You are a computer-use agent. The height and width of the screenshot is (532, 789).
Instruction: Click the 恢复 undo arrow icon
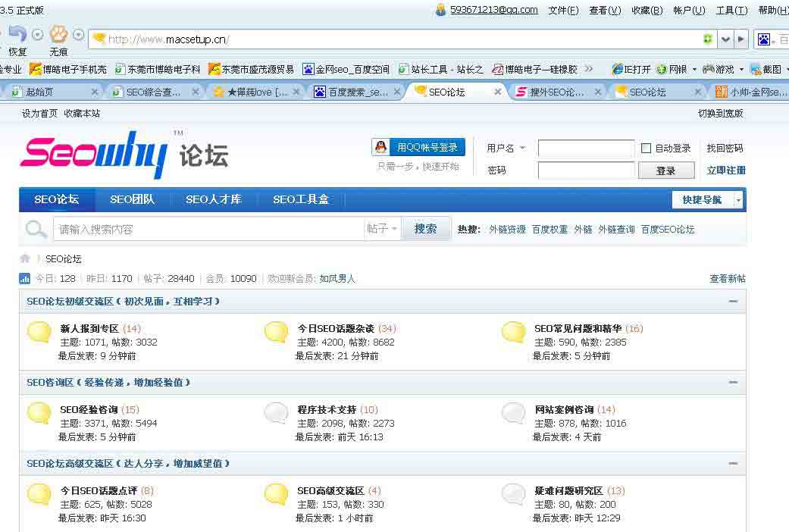(17, 34)
